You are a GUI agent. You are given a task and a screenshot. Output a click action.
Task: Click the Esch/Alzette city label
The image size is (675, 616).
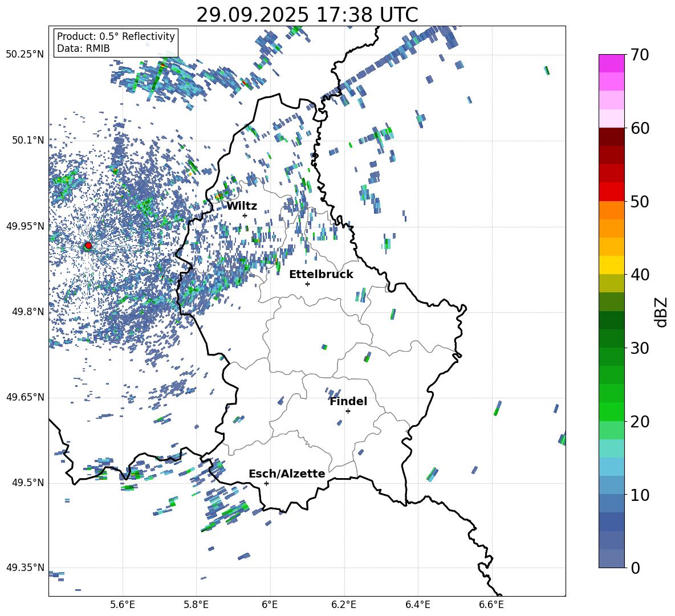(287, 474)
